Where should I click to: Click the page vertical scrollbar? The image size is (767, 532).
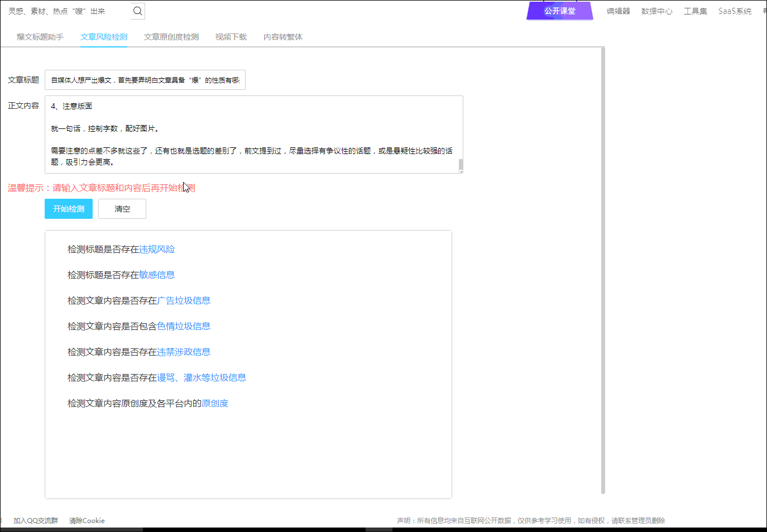click(603, 271)
